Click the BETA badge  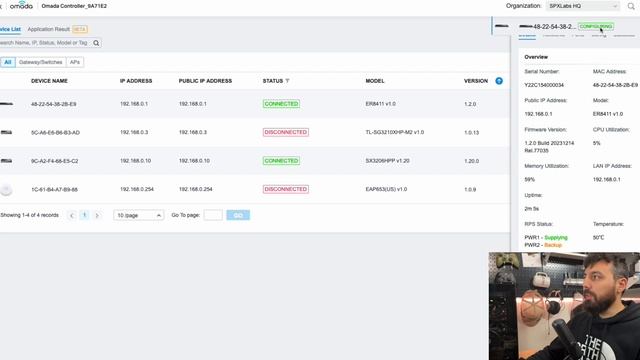[x=80, y=29]
